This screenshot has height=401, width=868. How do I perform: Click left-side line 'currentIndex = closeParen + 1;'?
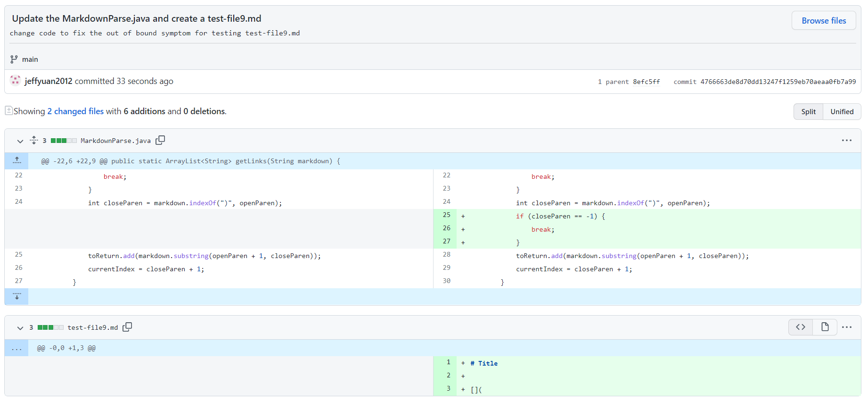point(146,269)
